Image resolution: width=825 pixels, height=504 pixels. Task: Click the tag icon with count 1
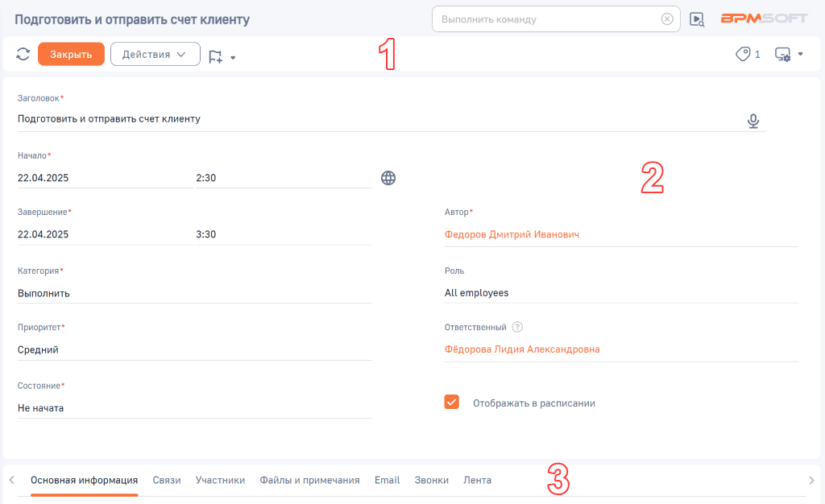pos(743,54)
